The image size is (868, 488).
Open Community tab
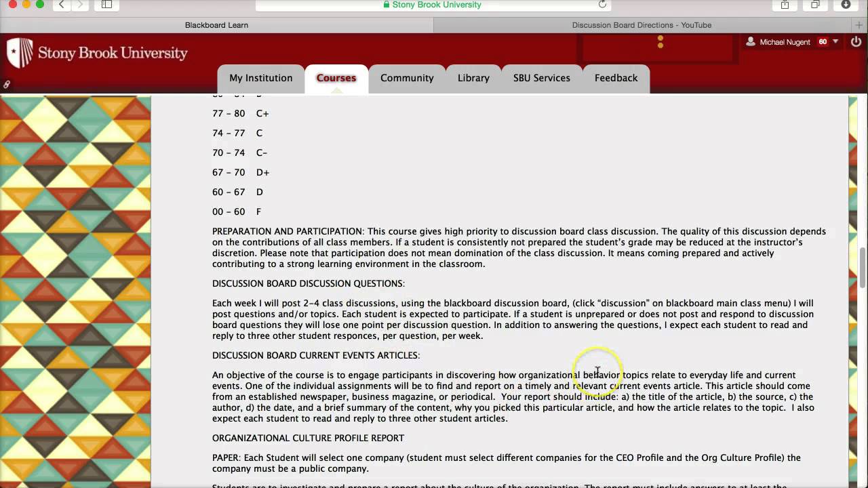click(x=407, y=78)
